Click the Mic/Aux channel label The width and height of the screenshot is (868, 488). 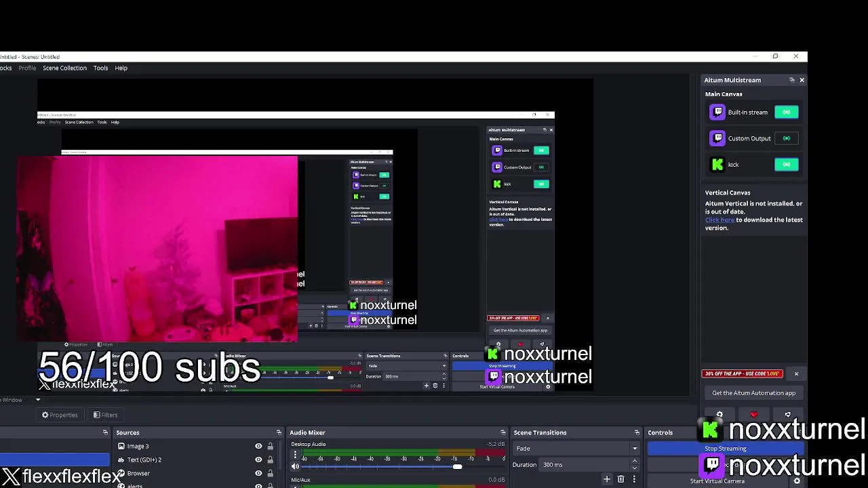(300, 480)
